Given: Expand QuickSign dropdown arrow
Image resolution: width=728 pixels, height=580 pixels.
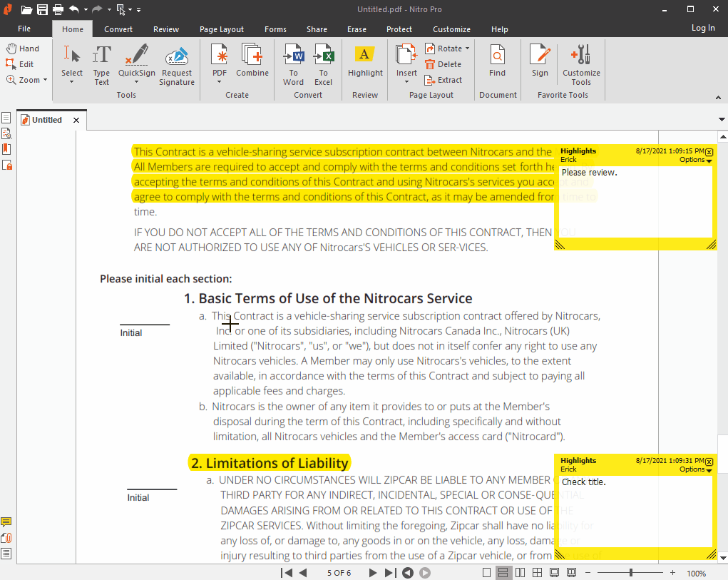Looking at the screenshot, I should click(x=136, y=82).
